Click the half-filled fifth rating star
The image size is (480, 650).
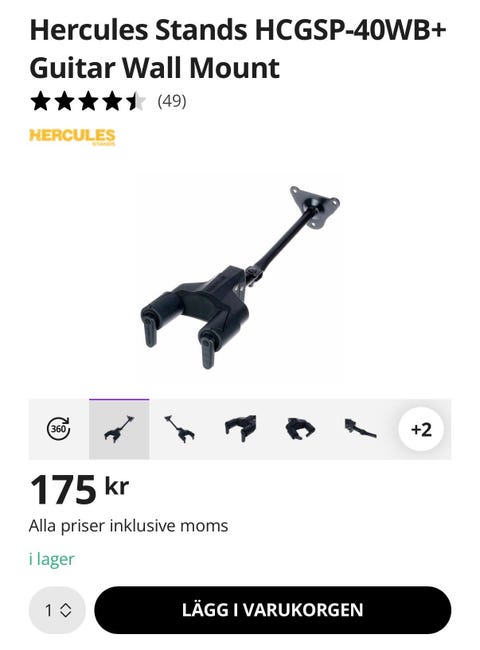tap(136, 102)
